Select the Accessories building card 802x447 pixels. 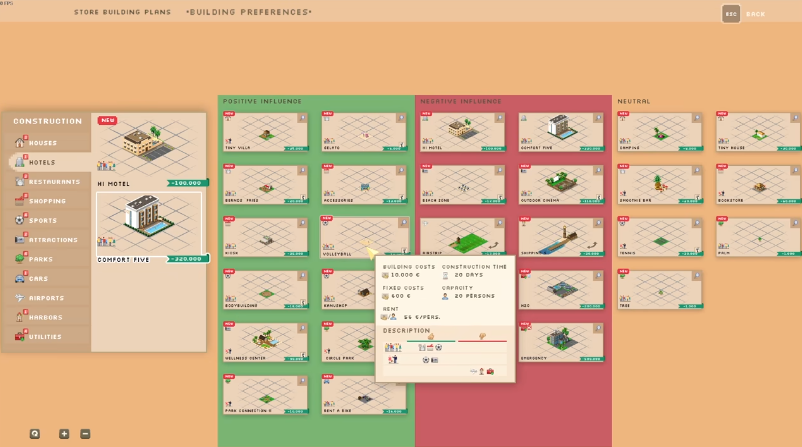point(364,184)
